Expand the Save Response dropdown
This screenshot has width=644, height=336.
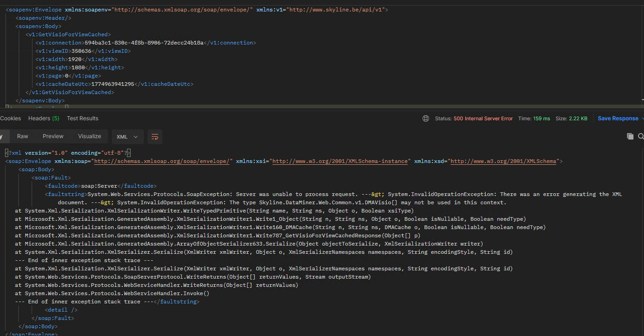[641, 118]
